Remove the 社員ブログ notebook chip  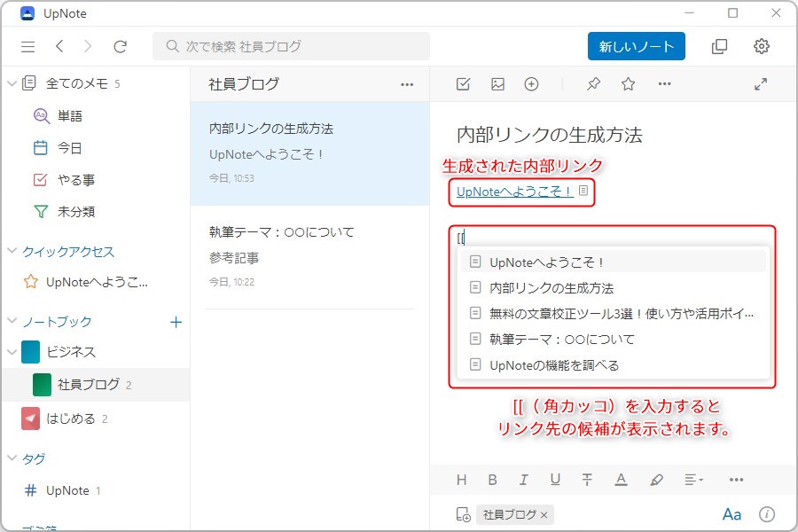544,515
